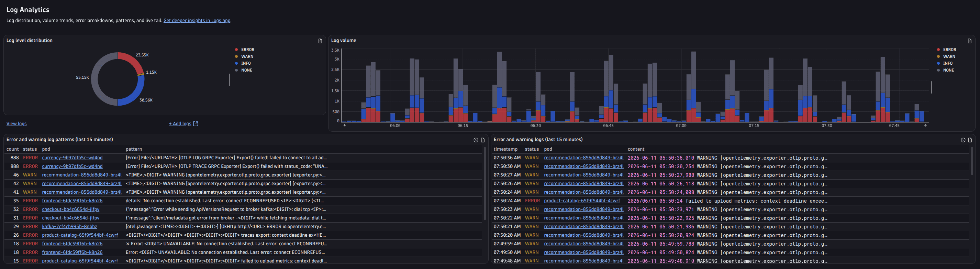Open frontend pod link in count 35 row
The width and height of the screenshot is (980, 269).
72,201
